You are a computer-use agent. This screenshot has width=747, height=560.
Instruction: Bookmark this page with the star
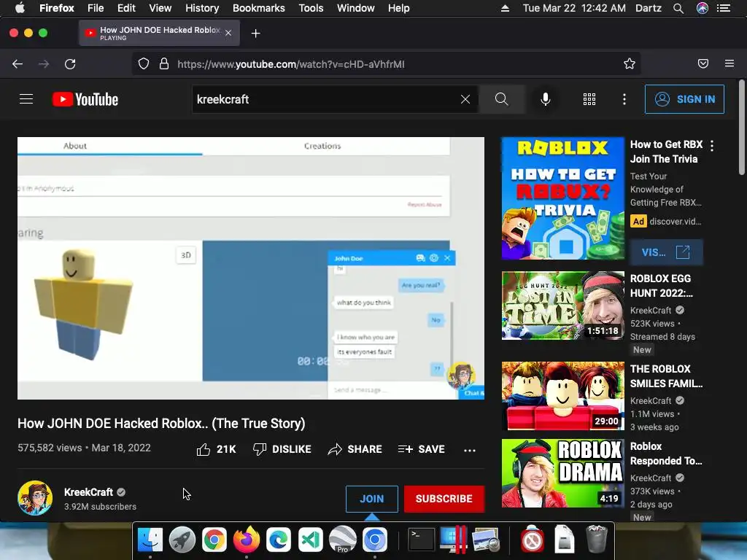[630, 64]
